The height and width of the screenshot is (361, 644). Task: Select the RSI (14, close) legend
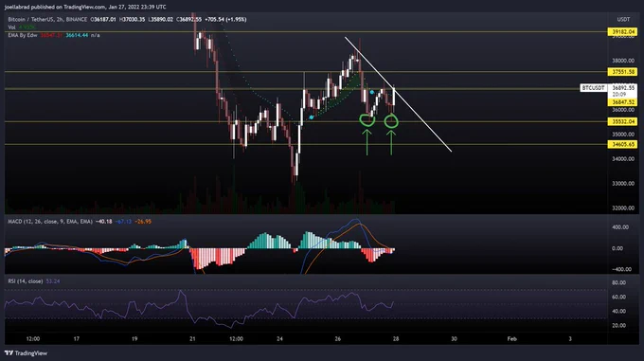click(x=25, y=281)
